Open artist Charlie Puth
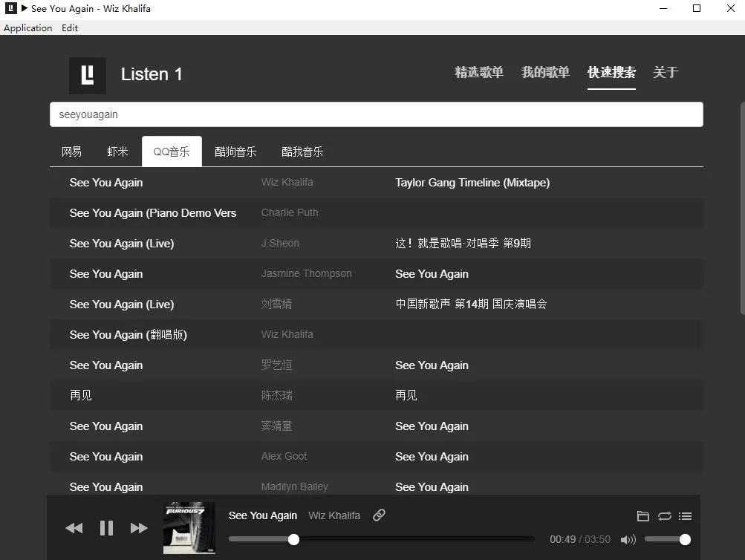This screenshot has height=560, width=745. click(290, 212)
